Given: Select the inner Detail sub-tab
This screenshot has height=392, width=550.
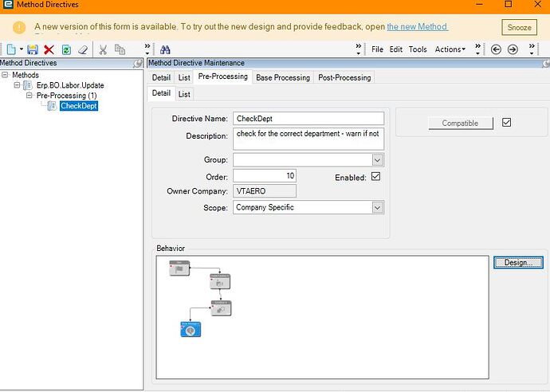Looking at the screenshot, I should tap(161, 93).
